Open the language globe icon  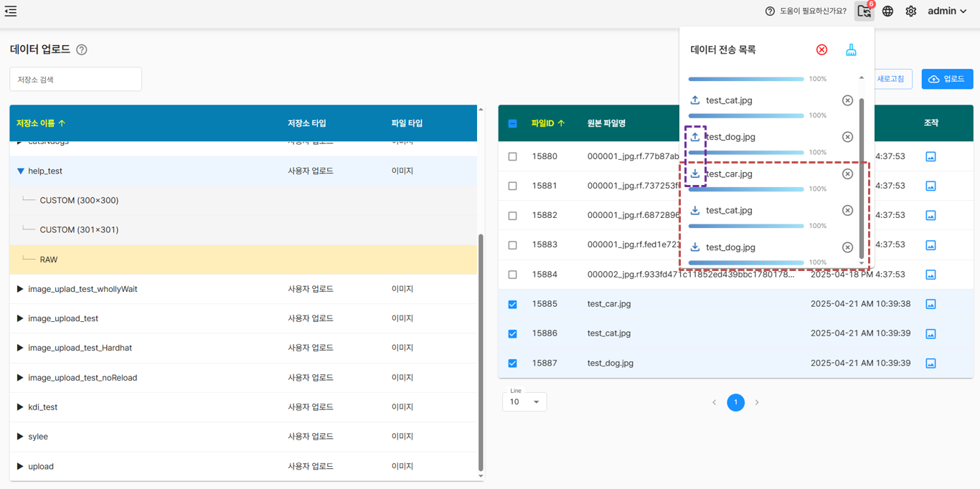[x=888, y=11]
